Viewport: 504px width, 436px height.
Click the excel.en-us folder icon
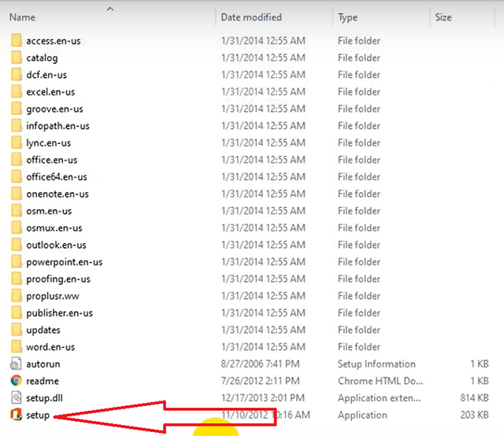(17, 91)
